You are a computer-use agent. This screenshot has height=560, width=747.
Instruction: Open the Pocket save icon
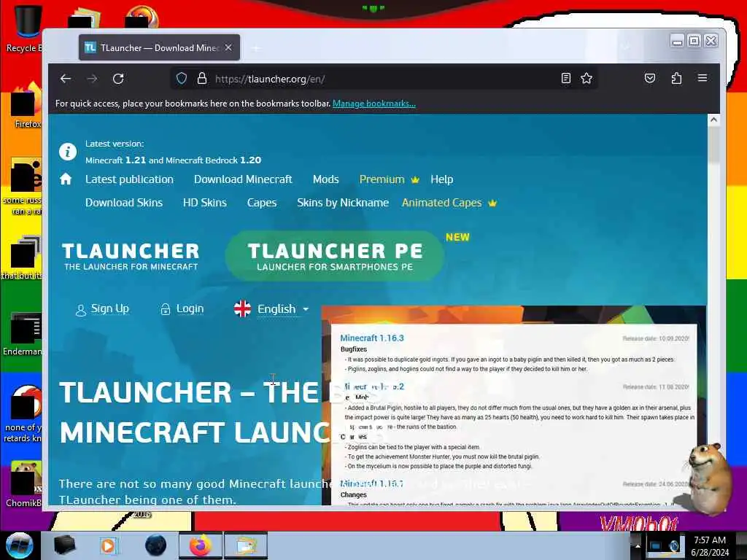(650, 78)
